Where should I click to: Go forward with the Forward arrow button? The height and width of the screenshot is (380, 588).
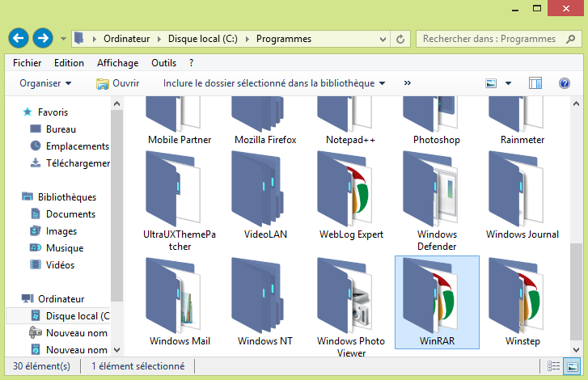(43, 38)
